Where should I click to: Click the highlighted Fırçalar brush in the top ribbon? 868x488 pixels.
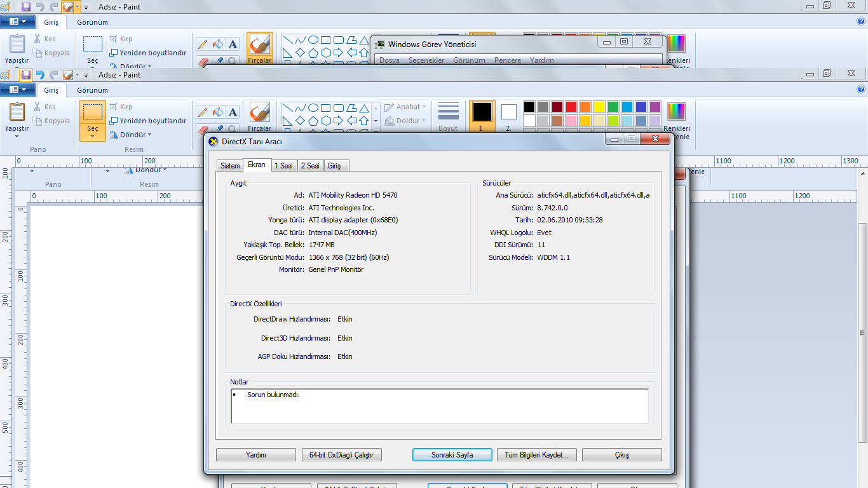pyautogui.click(x=259, y=48)
